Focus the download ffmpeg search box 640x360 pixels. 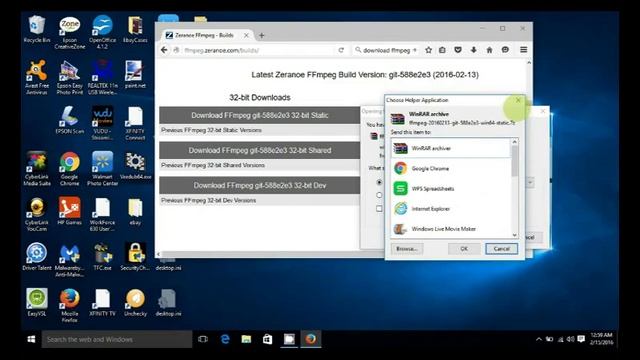(x=386, y=50)
